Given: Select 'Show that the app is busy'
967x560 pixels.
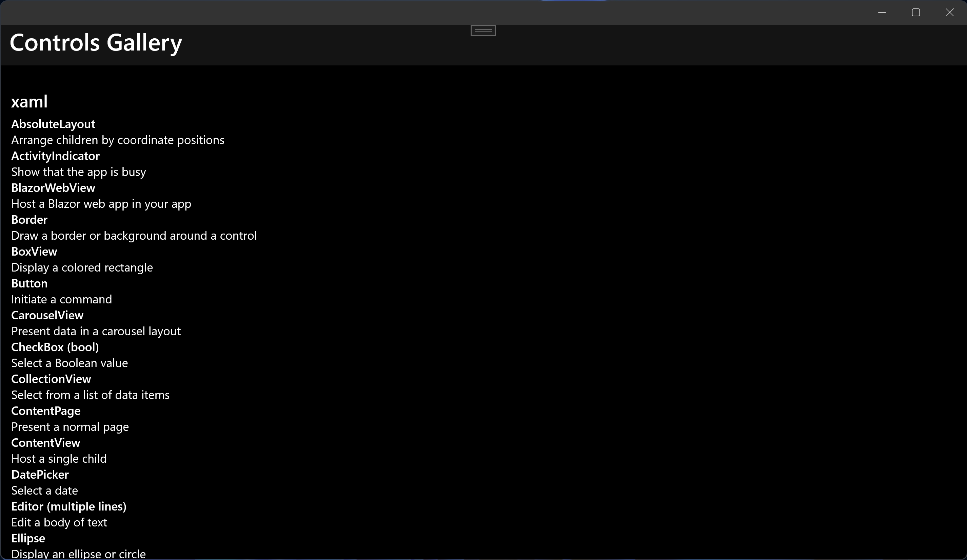Looking at the screenshot, I should tap(79, 172).
